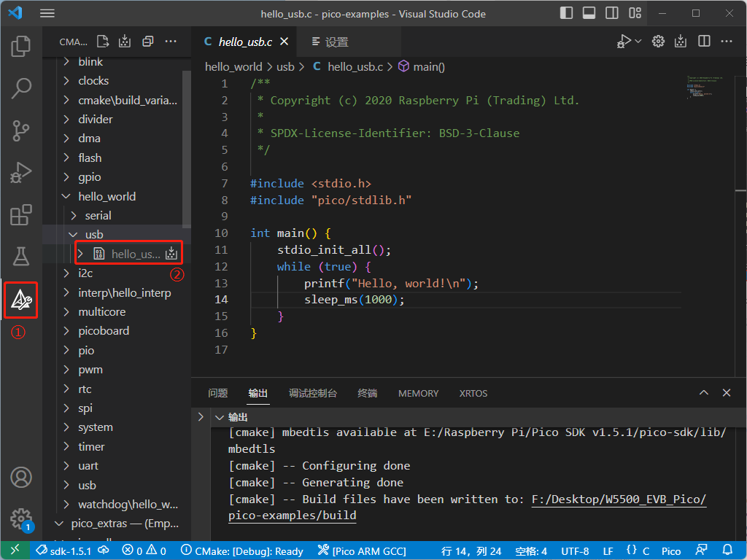Open the Run and Debug view
Image resolution: width=747 pixels, height=560 pixels.
click(x=21, y=174)
